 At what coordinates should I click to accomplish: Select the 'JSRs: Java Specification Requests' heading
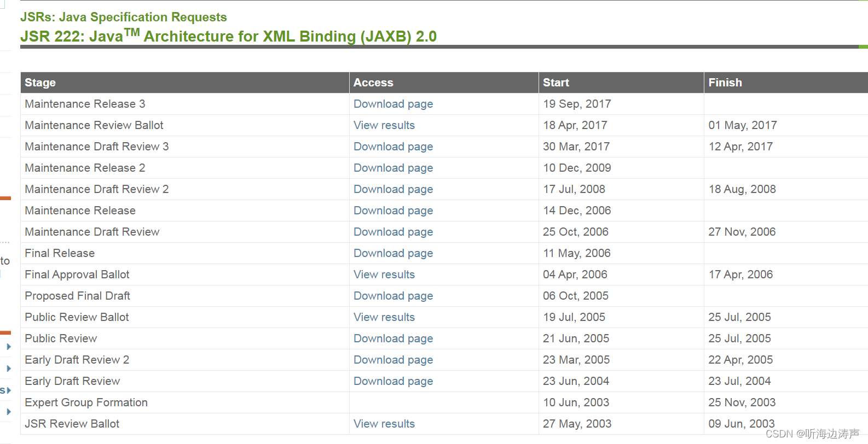coord(124,17)
